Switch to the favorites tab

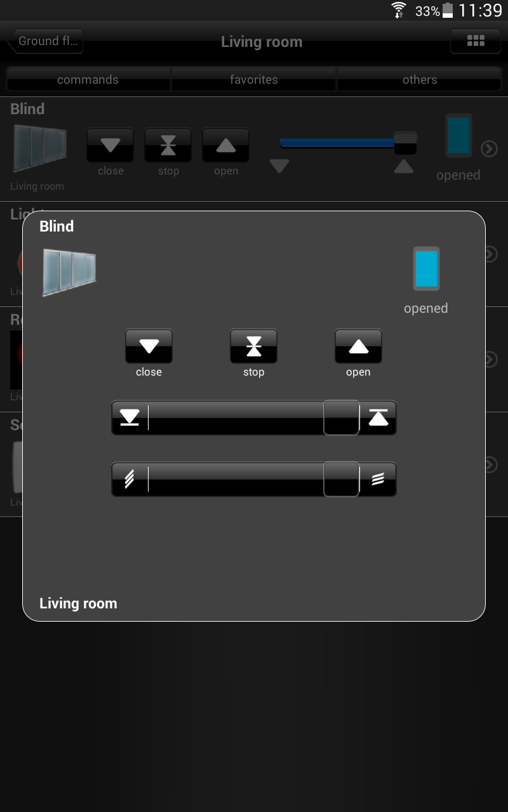[x=254, y=79]
